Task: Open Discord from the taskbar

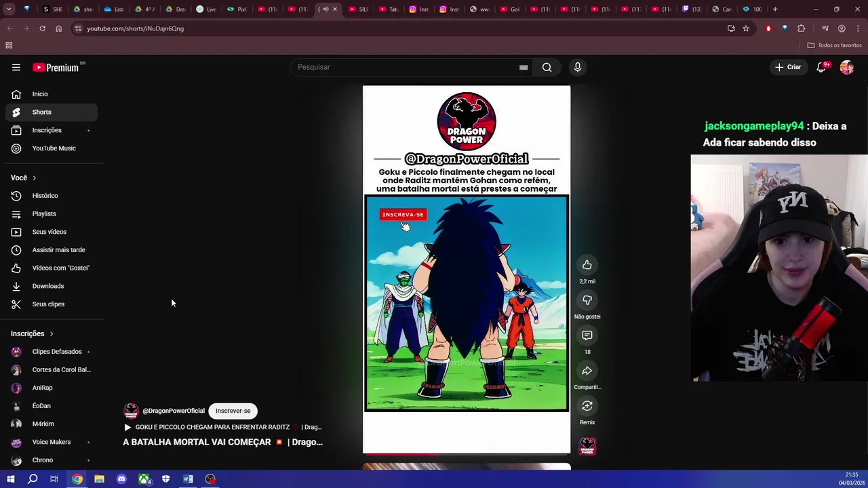Action: pos(121,479)
